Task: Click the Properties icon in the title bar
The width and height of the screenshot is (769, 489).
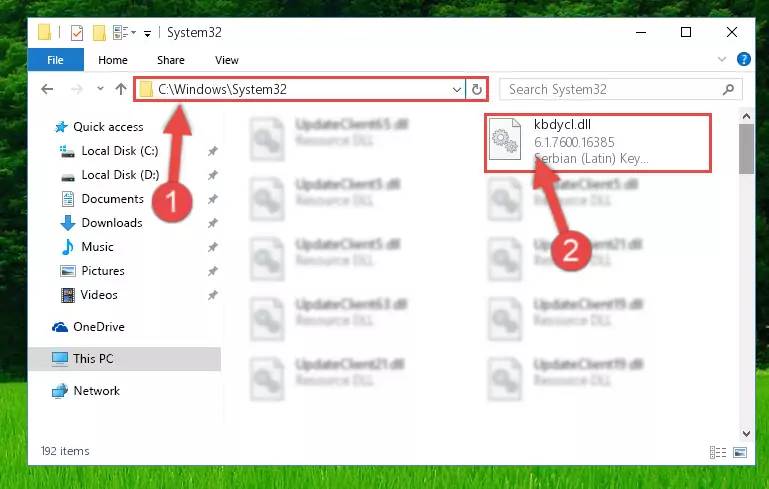Action: 77,33
